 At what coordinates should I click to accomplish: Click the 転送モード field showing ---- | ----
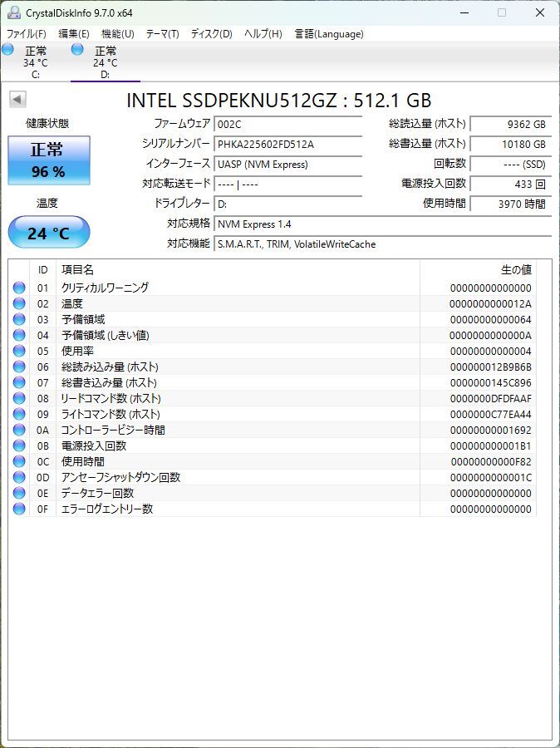287,184
